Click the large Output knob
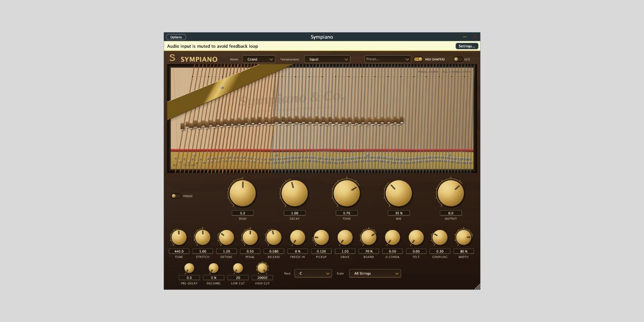The height and width of the screenshot is (322, 644). (450, 193)
